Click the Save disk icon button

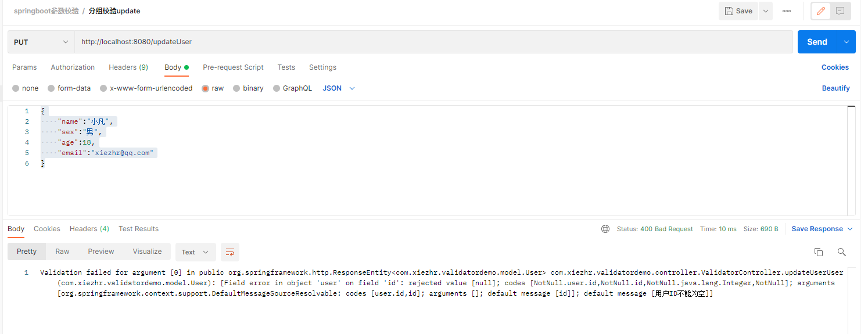[x=738, y=11]
